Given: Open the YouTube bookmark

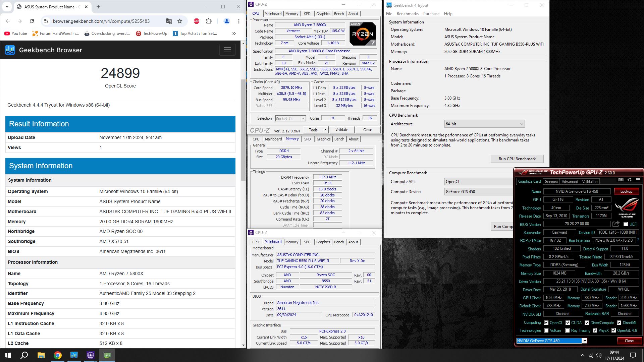Looking at the screenshot, I should (16, 34).
